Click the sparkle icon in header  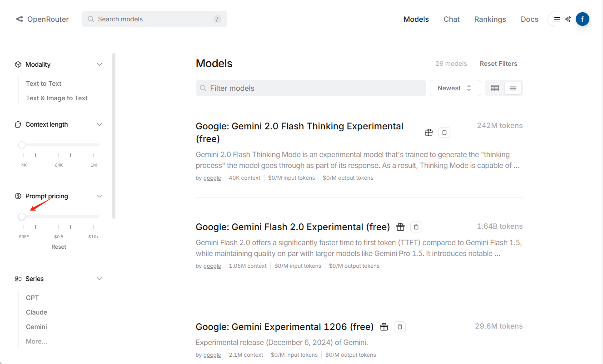(568, 19)
